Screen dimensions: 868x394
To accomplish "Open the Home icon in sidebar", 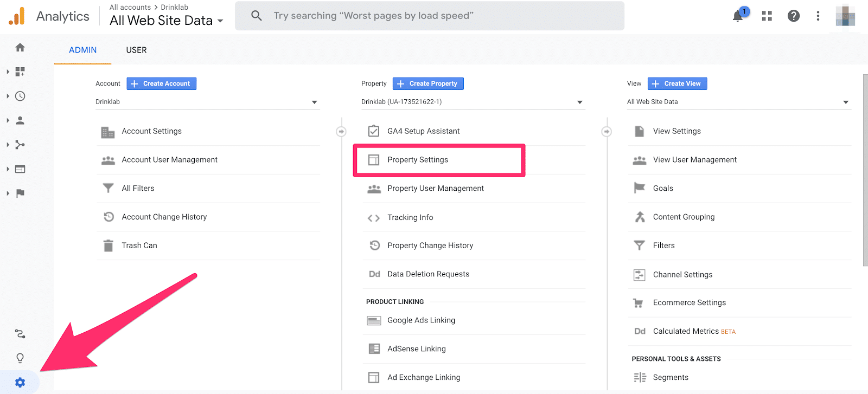I will coord(20,48).
